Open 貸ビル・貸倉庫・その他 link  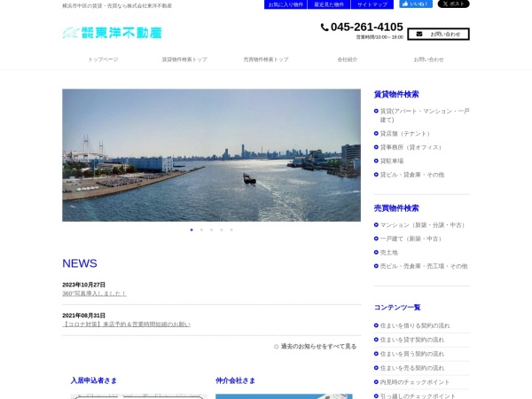click(x=412, y=175)
